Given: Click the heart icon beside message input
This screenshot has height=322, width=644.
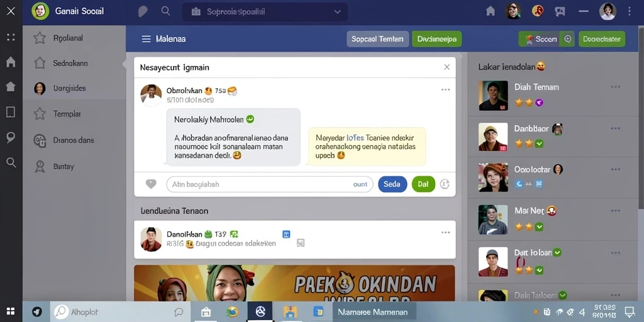Looking at the screenshot, I should click(151, 184).
